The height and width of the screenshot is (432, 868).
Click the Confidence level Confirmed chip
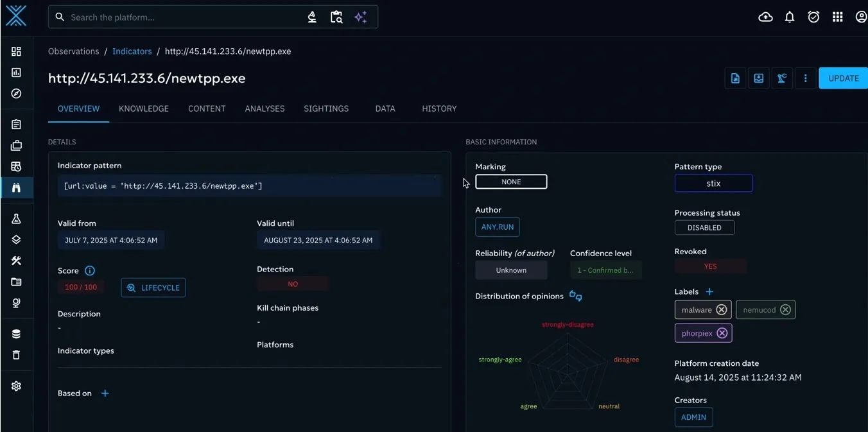coord(605,270)
